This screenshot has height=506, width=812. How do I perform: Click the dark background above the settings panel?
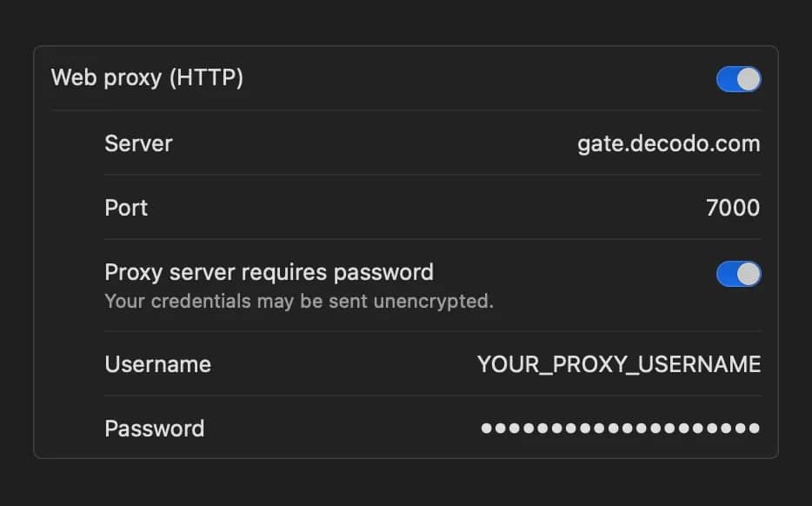pyautogui.click(x=405, y=22)
